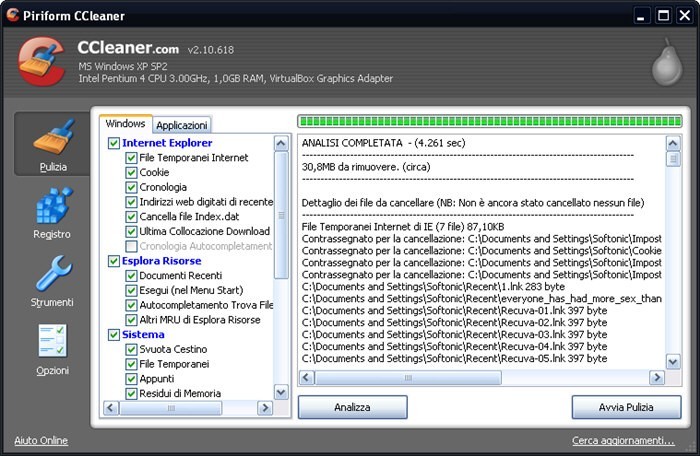Select the Windows tab

tap(125, 124)
